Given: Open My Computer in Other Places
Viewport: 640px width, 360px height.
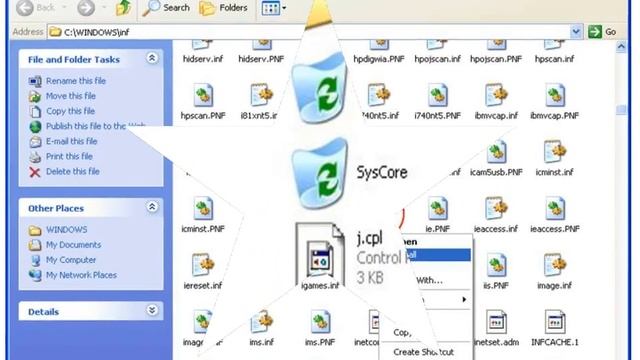Looking at the screenshot, I should coord(71,260).
